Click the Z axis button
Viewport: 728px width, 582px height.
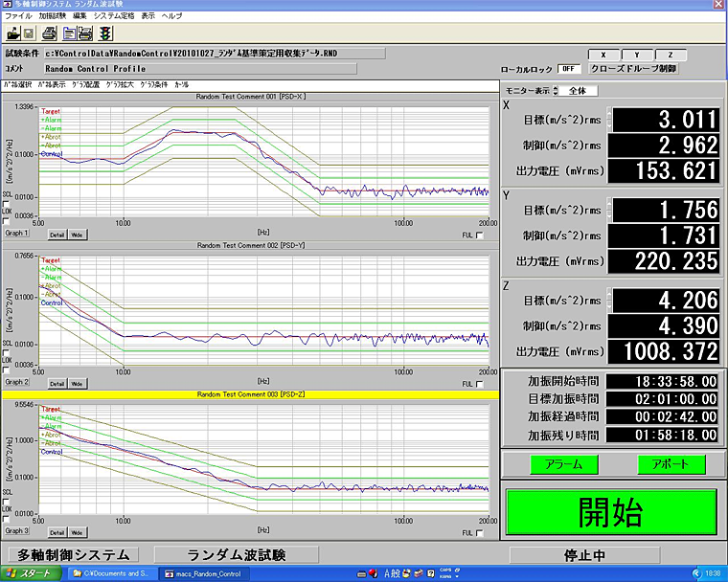pos(671,55)
